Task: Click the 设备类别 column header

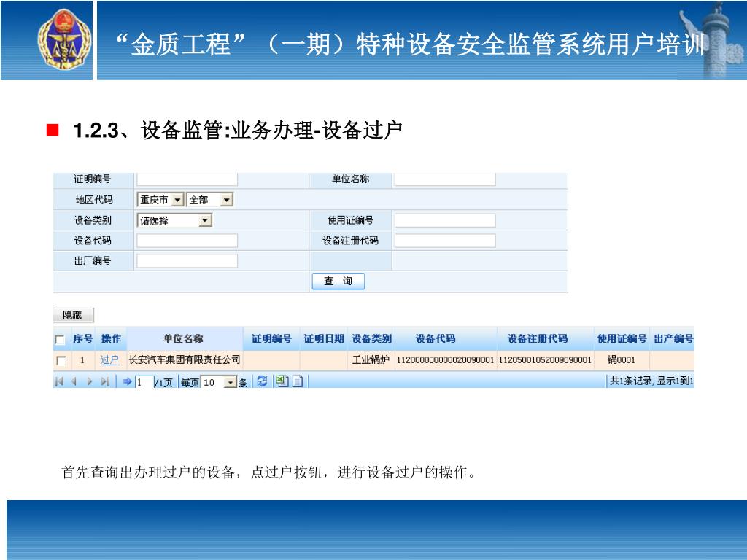Action: click(x=371, y=338)
